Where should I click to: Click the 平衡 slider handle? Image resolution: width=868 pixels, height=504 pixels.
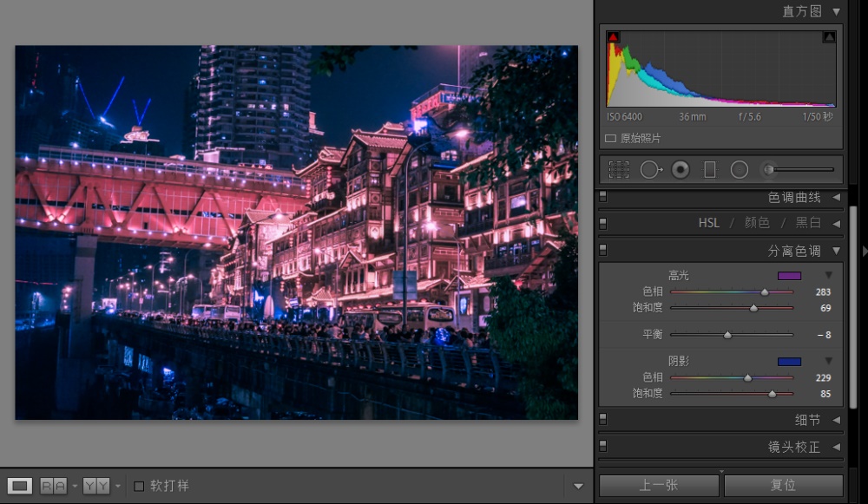[727, 335]
